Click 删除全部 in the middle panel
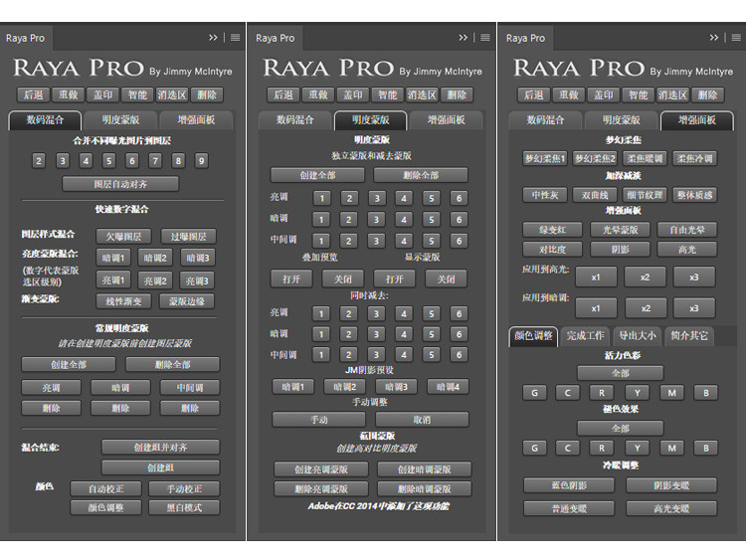746x560 pixels. [x=421, y=175]
